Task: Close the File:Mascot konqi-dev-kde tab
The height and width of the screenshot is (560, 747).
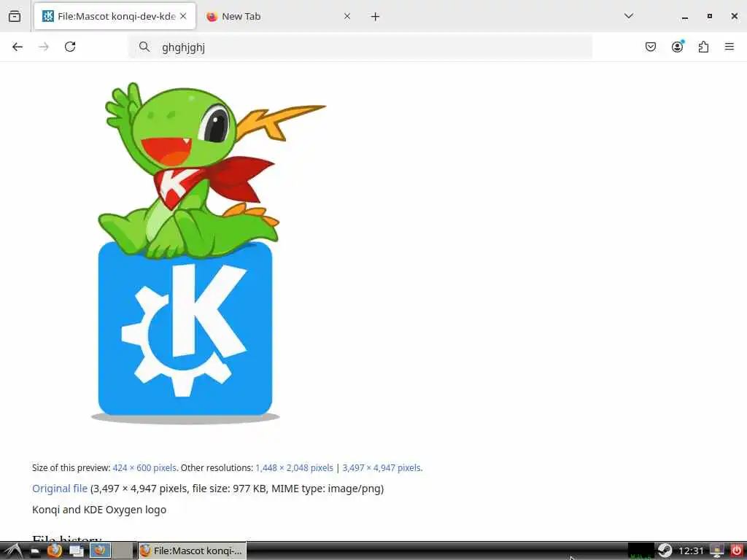Action: (x=183, y=16)
